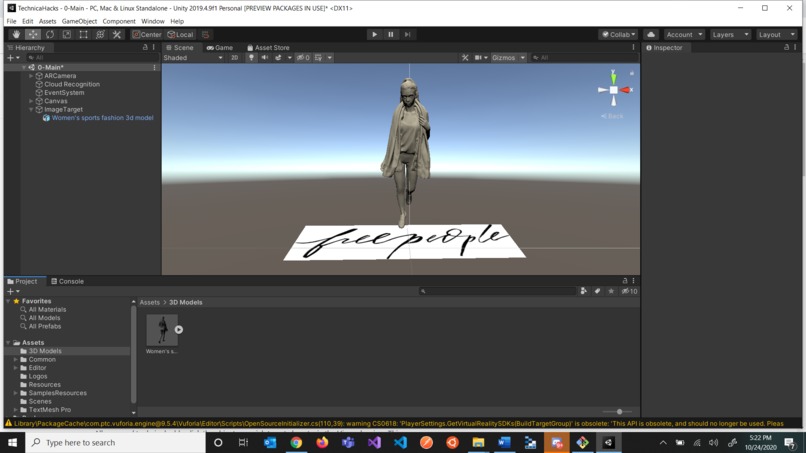The height and width of the screenshot is (453, 806).
Task: Toggle 2D scene view mode
Action: pyautogui.click(x=234, y=58)
